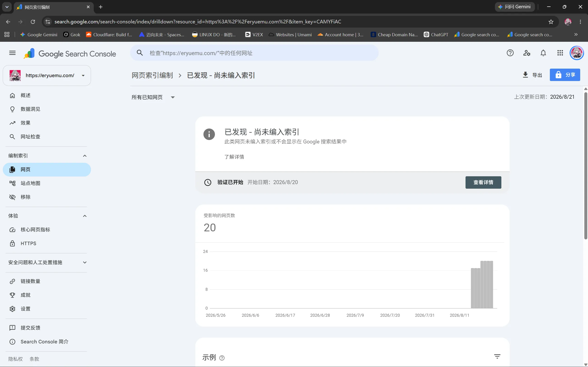Open the Google apps grid
Screen dimensions: 588x367
560,53
